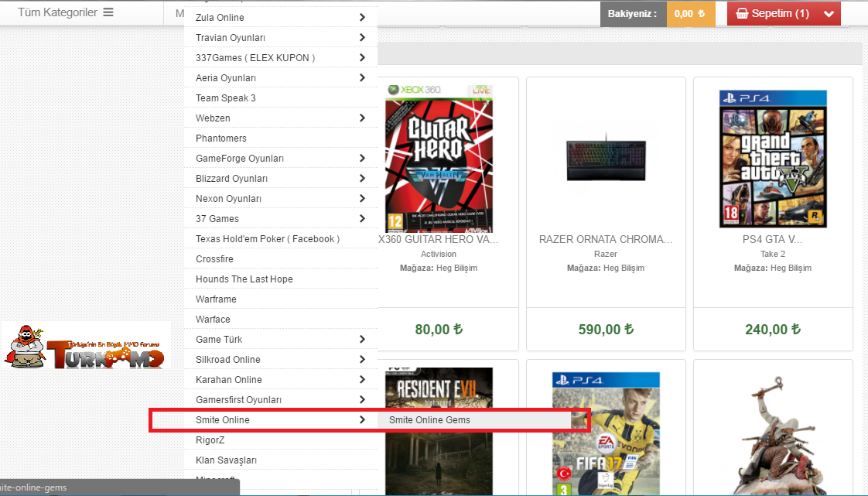Expand the Travian Oyunları submenu arrow
This screenshot has width=868, height=496.
point(362,37)
